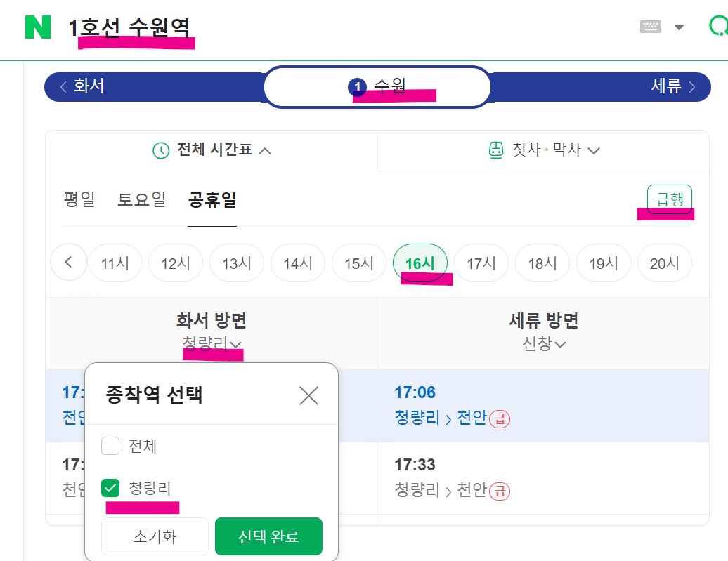728x561 pixels.
Task: Select the 18시 hour on the time slider row
Action: (542, 262)
